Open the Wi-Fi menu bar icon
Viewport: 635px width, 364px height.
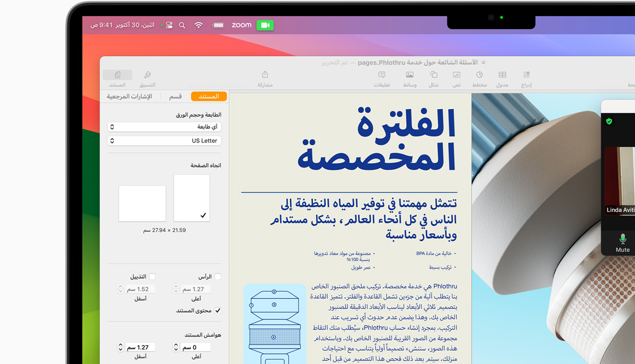click(198, 25)
